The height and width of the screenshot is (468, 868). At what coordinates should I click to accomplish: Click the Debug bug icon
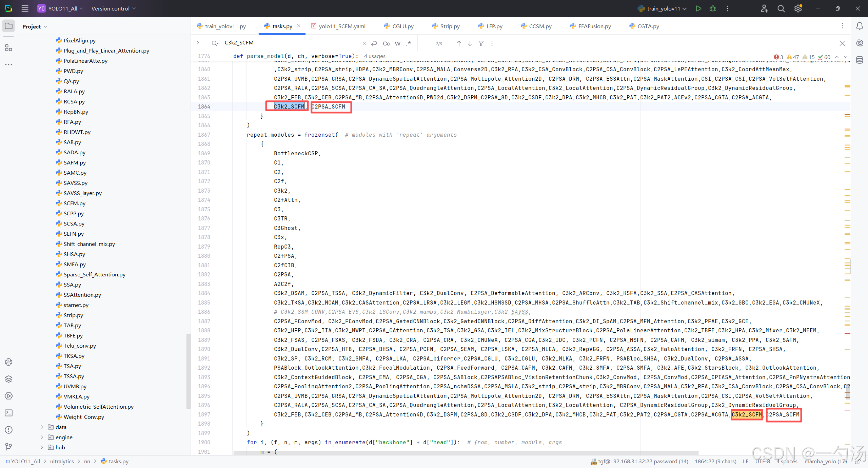tap(713, 8)
